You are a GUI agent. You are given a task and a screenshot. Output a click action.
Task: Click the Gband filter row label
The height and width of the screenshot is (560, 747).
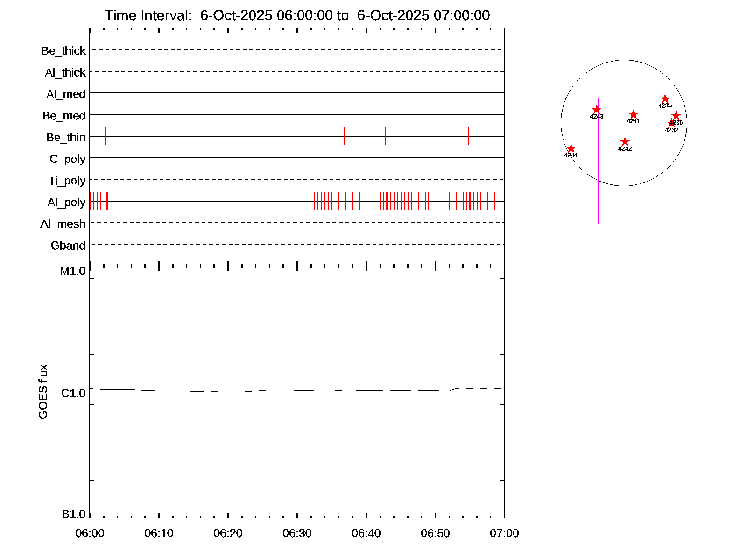point(68,245)
